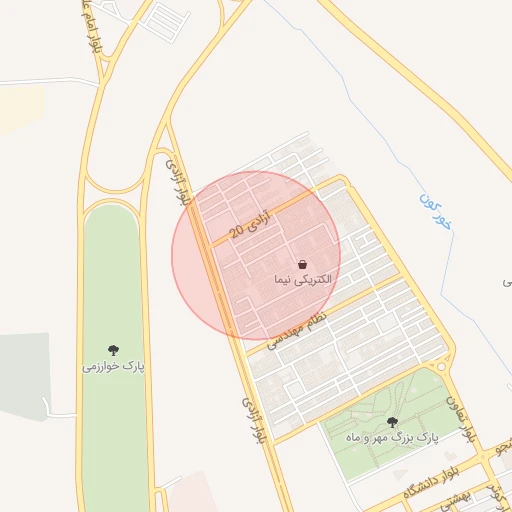Select the آزادی 20 street label
Image resolution: width=512 pixels, height=512 pixels.
coord(250,224)
